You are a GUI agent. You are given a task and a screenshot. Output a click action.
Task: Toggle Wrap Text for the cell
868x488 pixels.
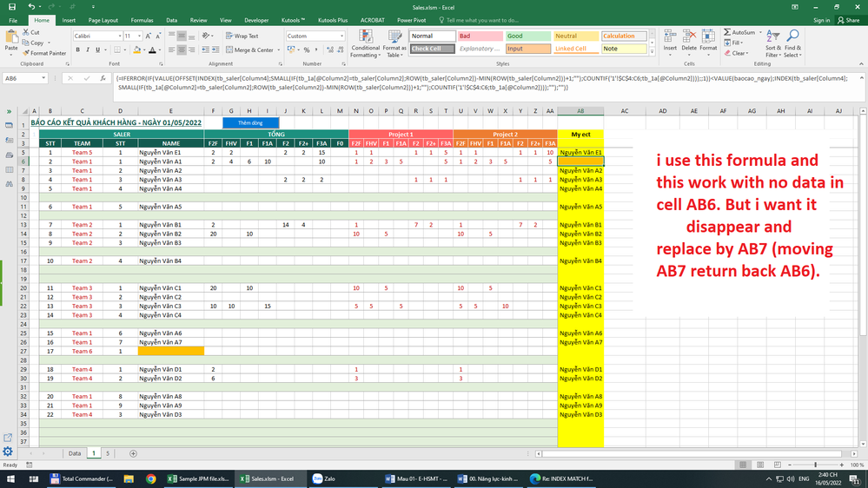[242, 36]
